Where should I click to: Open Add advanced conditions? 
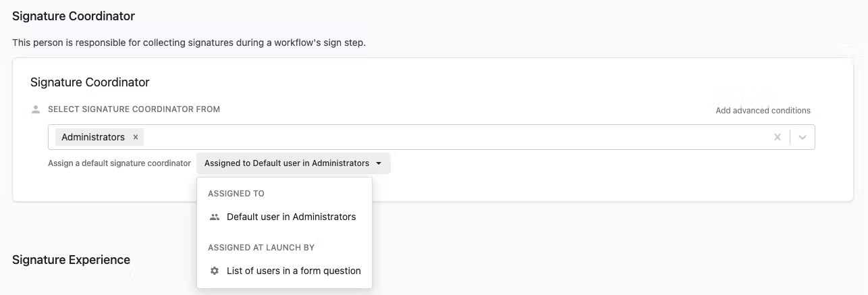coord(763,111)
